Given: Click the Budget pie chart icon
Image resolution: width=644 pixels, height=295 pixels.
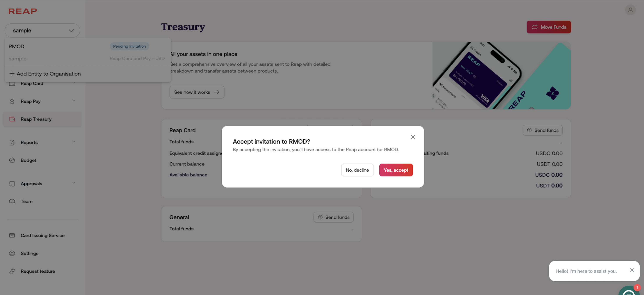Looking at the screenshot, I should pos(12,160).
